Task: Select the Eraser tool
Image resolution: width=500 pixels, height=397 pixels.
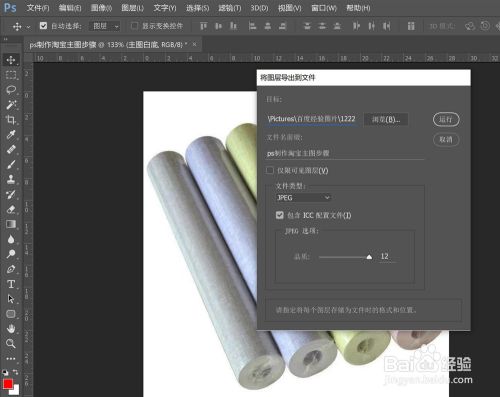Action: pyautogui.click(x=11, y=209)
